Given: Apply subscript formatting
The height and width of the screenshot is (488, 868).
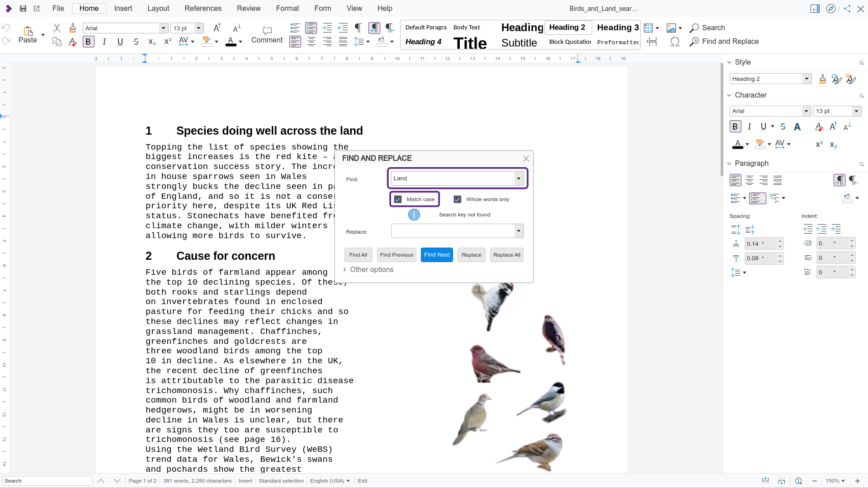Looking at the screenshot, I should pyautogui.click(x=151, y=42).
